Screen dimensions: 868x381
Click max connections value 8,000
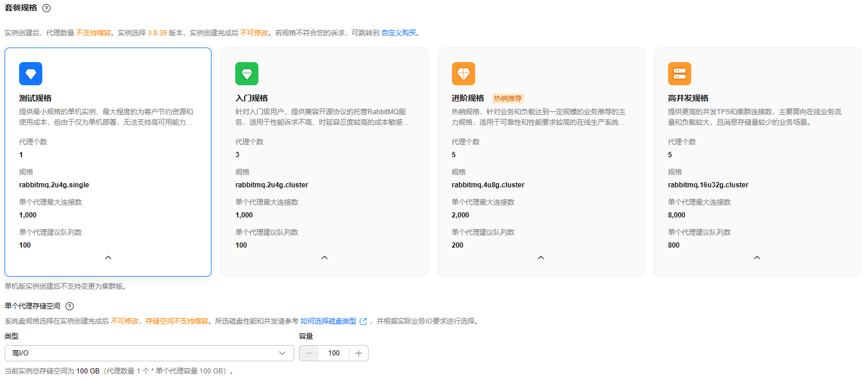click(x=677, y=215)
